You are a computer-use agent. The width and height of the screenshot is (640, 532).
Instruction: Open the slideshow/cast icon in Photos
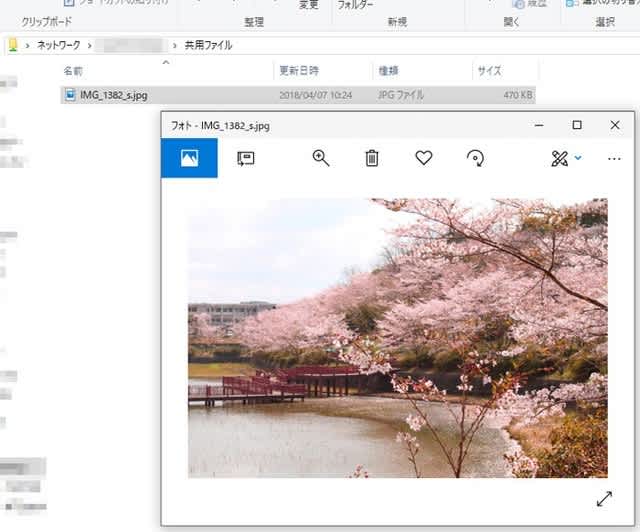(x=245, y=158)
